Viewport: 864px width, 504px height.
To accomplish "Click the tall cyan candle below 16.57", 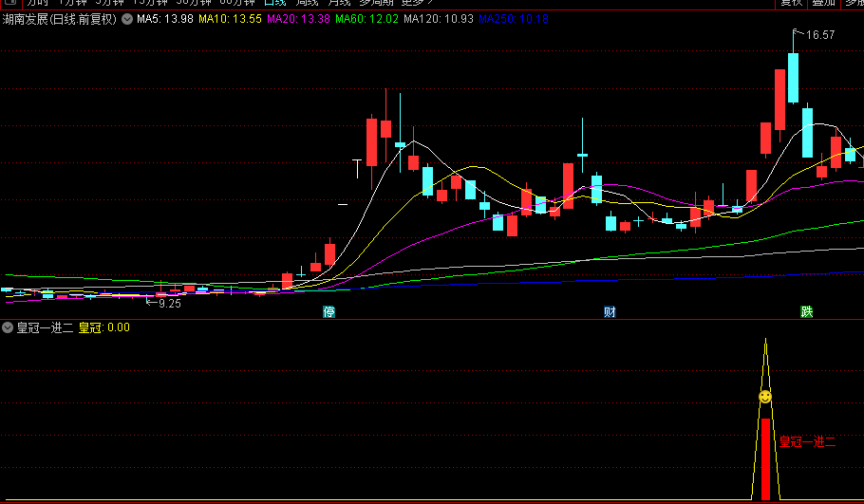I will point(793,78).
